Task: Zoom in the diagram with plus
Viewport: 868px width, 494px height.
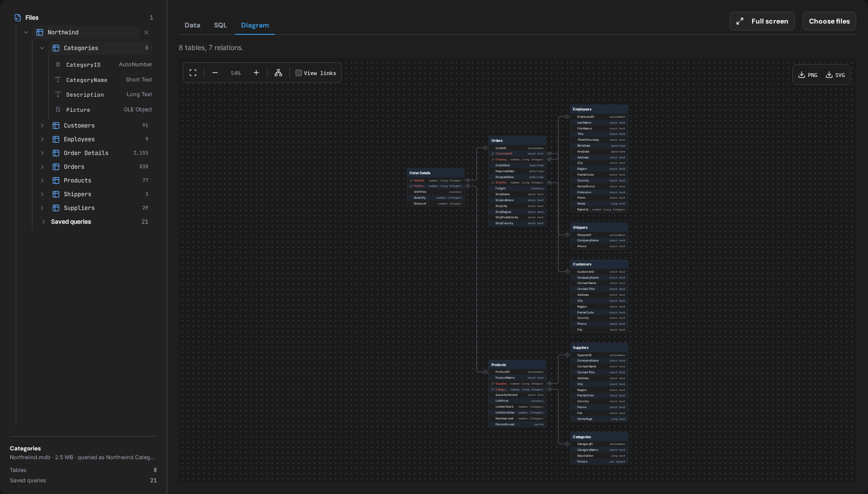Action: click(x=256, y=73)
